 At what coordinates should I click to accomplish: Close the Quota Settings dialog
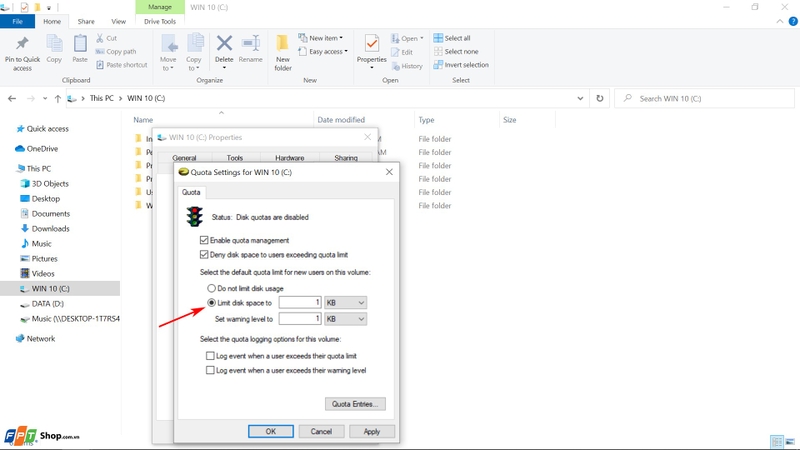(x=389, y=172)
